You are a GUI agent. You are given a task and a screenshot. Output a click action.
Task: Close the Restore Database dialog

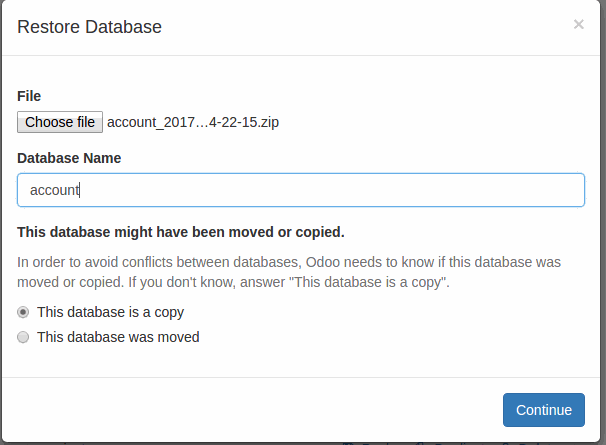(578, 25)
